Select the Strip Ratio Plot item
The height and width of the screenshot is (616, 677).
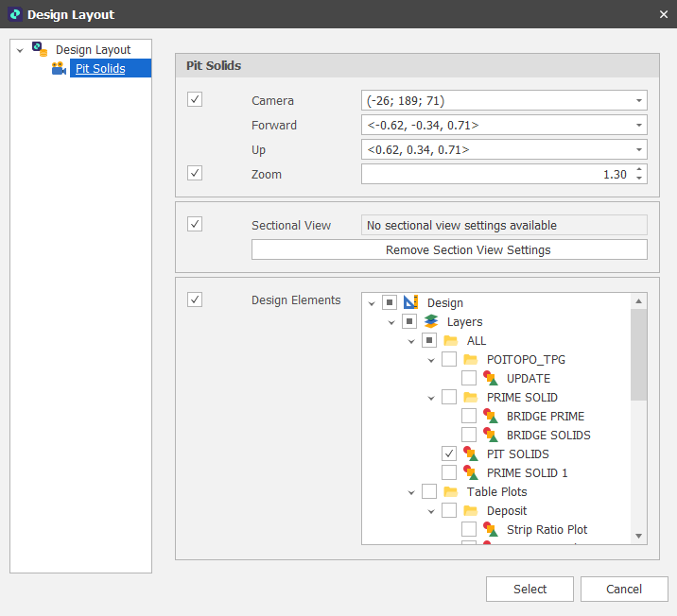547,529
